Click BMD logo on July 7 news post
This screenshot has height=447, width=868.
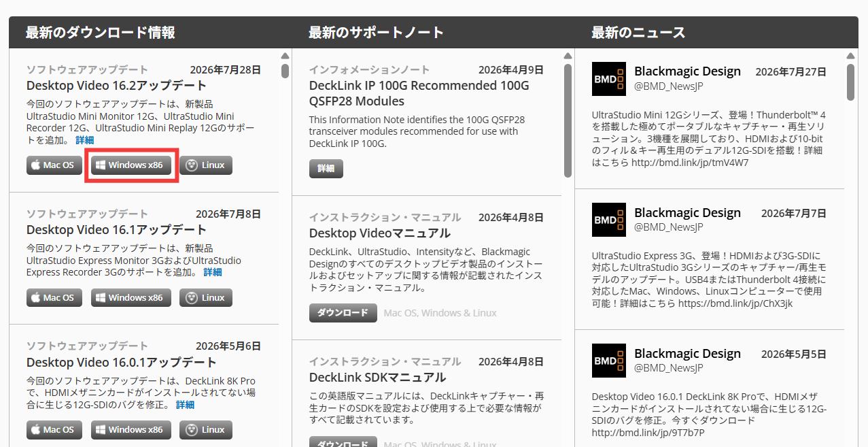[x=609, y=220]
